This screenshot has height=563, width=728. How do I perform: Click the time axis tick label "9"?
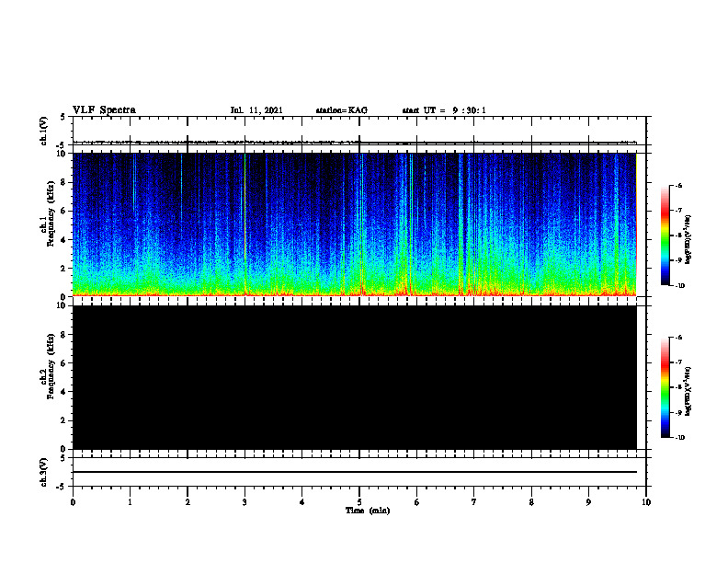(588, 502)
